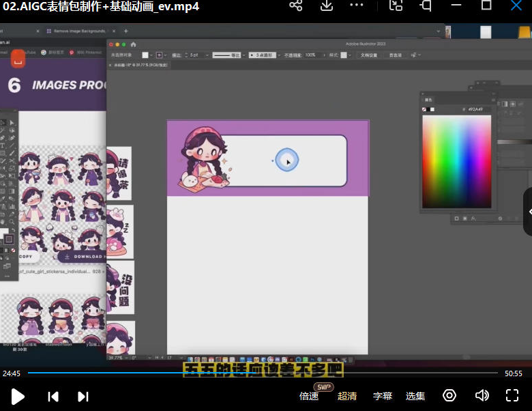Open the 字幕 subtitles menu
This screenshot has width=532, height=411.
383,396
